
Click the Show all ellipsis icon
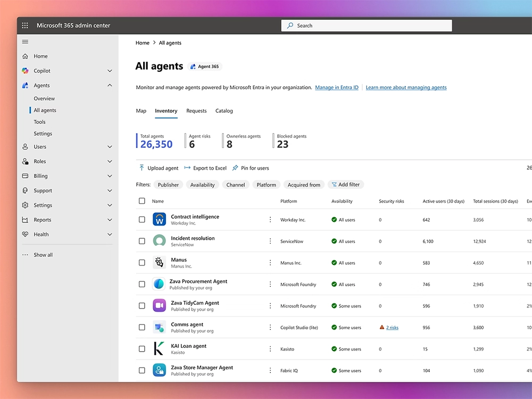click(25, 255)
